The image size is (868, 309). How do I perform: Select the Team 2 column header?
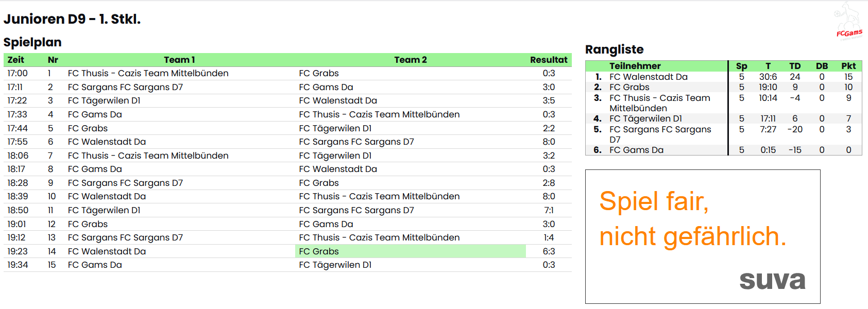pos(410,60)
